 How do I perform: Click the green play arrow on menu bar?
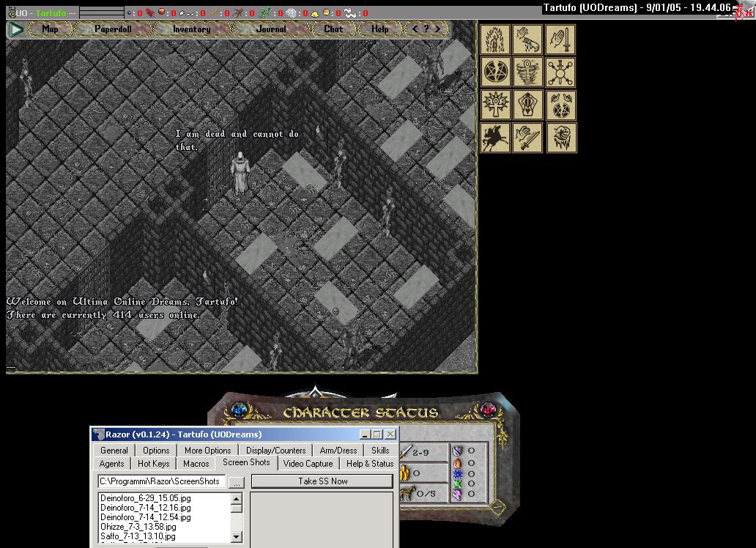click(x=16, y=29)
